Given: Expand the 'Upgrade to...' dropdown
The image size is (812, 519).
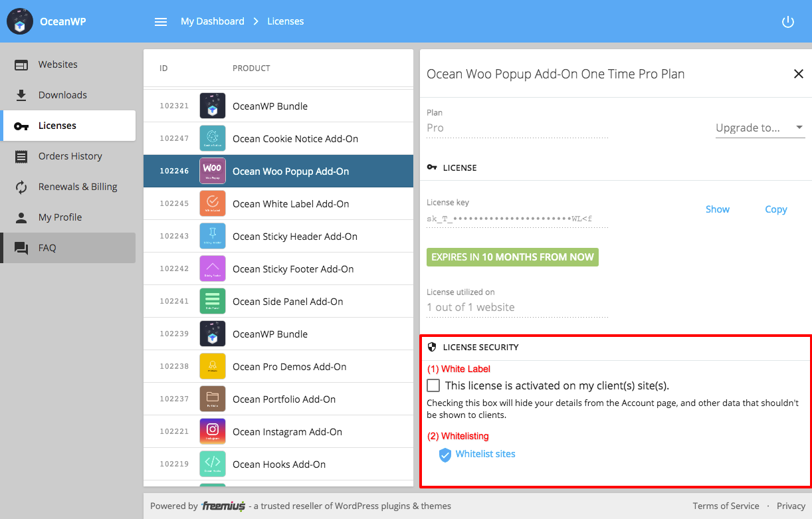Looking at the screenshot, I should pos(760,128).
